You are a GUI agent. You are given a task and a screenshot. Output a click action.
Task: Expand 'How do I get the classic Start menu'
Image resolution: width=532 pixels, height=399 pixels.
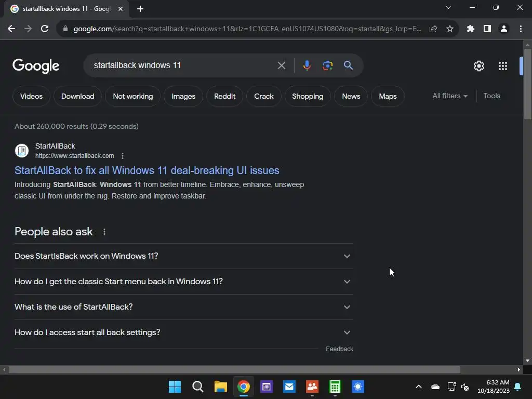[183, 282]
